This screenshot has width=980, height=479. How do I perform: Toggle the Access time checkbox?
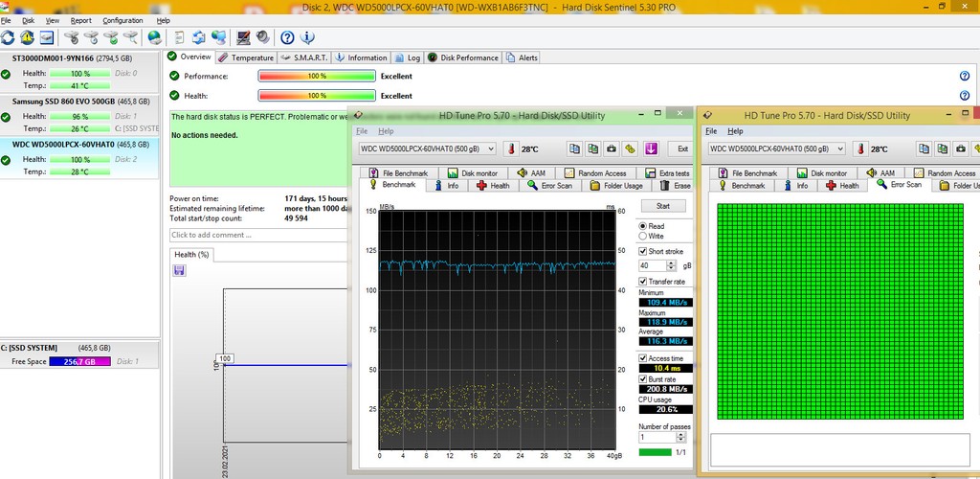642,358
